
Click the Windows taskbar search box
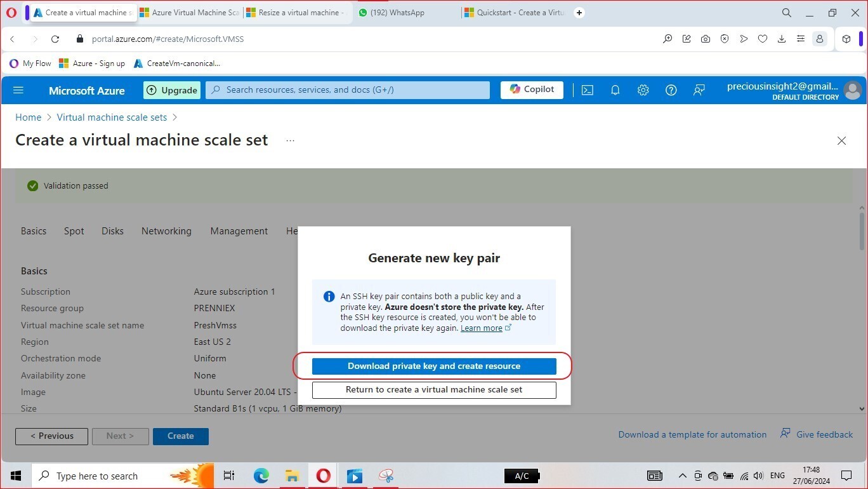tap(122, 476)
